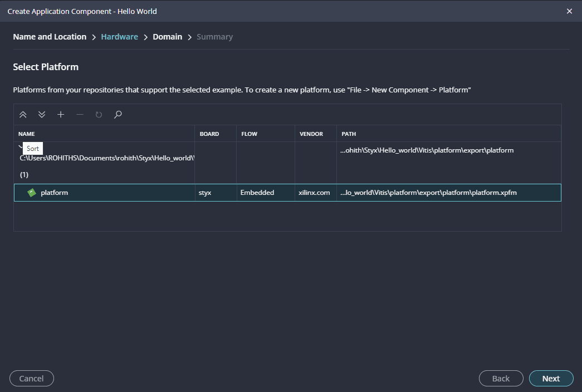Refresh the platform list

point(99,115)
